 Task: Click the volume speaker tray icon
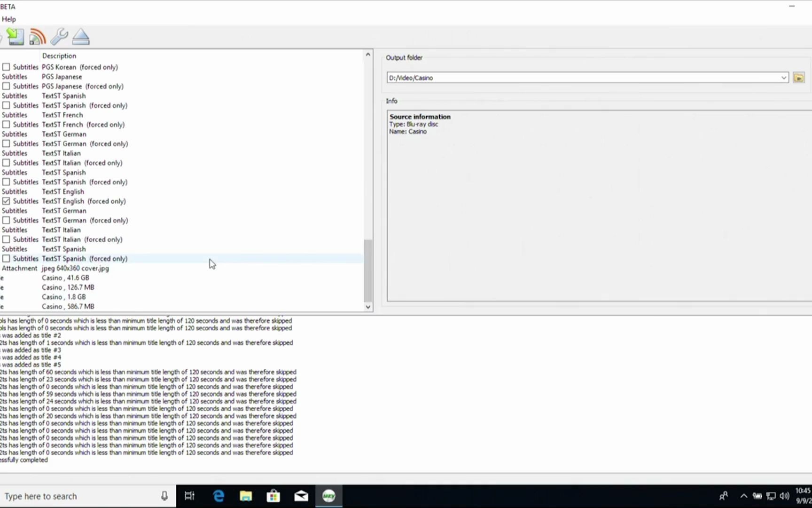(784, 496)
